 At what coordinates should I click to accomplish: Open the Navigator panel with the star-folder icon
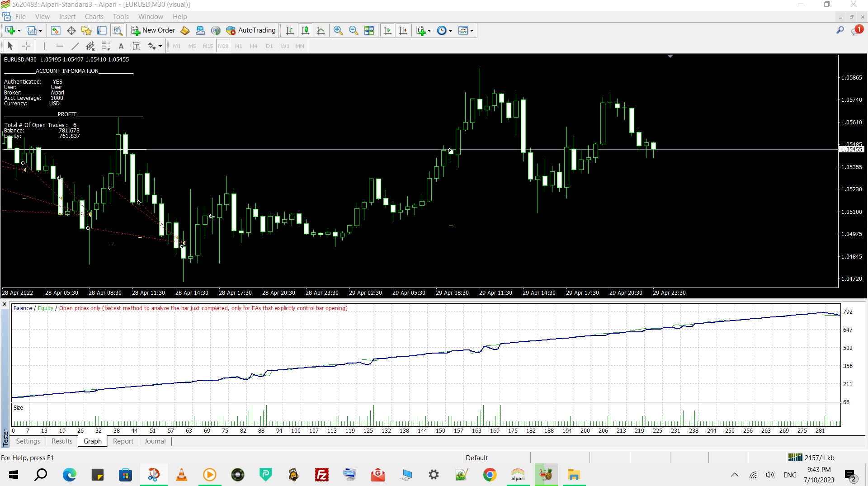86,30
